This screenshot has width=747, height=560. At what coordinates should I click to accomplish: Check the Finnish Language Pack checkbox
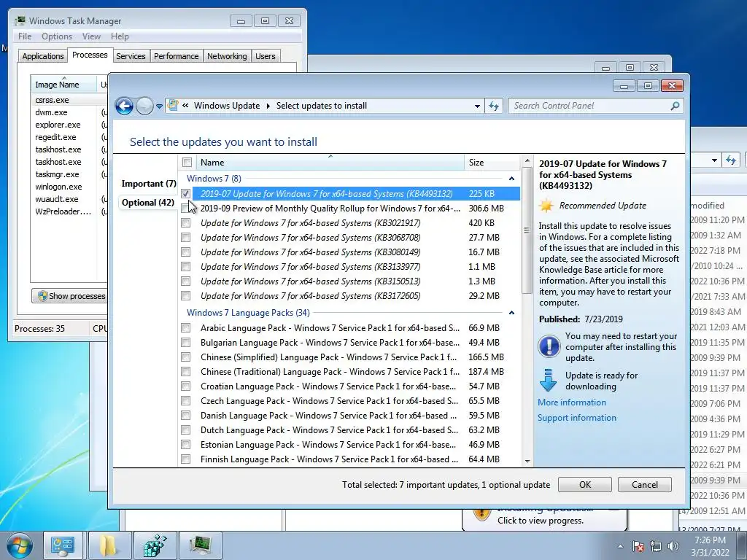point(186,459)
